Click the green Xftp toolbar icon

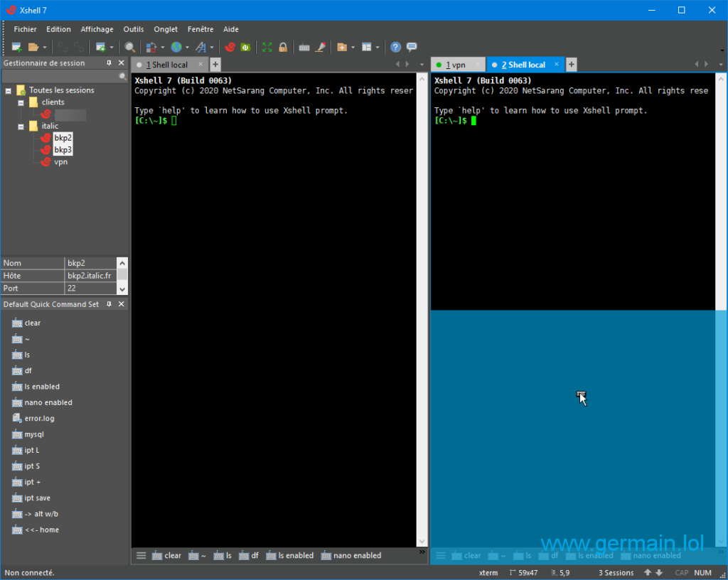pyautogui.click(x=245, y=48)
